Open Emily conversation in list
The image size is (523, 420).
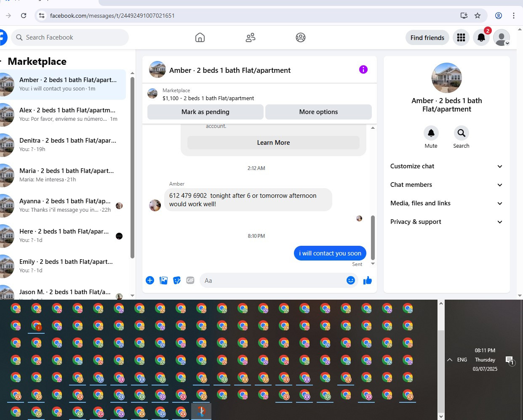(63, 266)
